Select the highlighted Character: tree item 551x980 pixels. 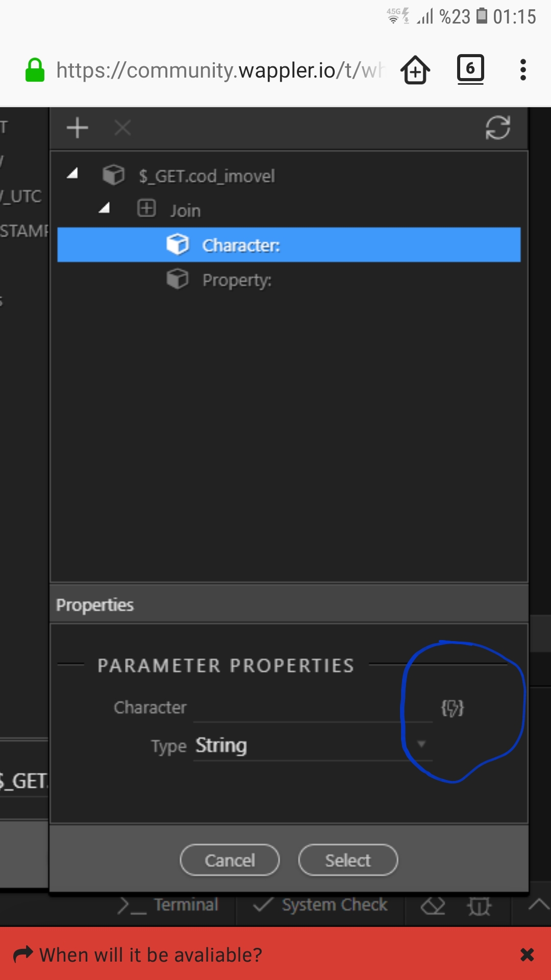[289, 245]
